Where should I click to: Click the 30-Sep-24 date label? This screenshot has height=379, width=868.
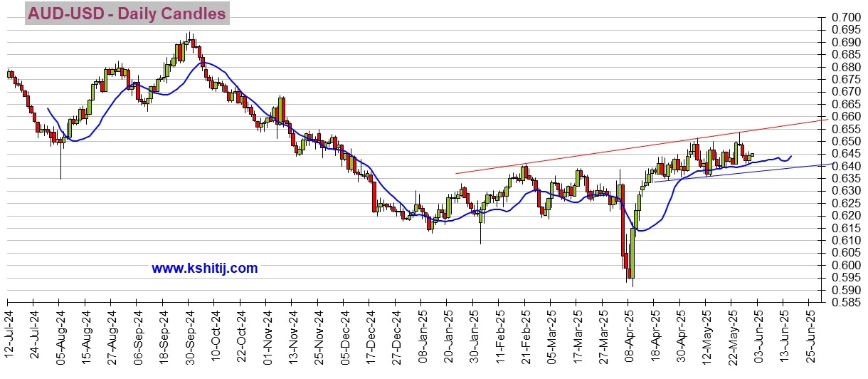(189, 334)
